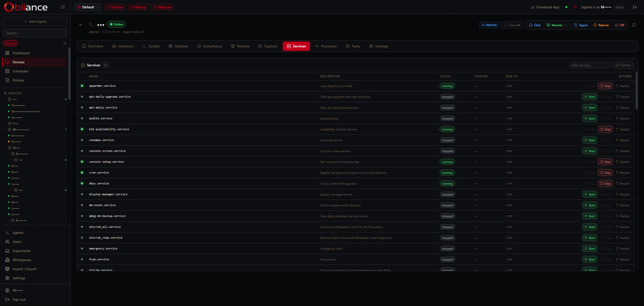Open Oblimap from the top bar
This screenshot has width=644, height=306.
click(x=138, y=7)
